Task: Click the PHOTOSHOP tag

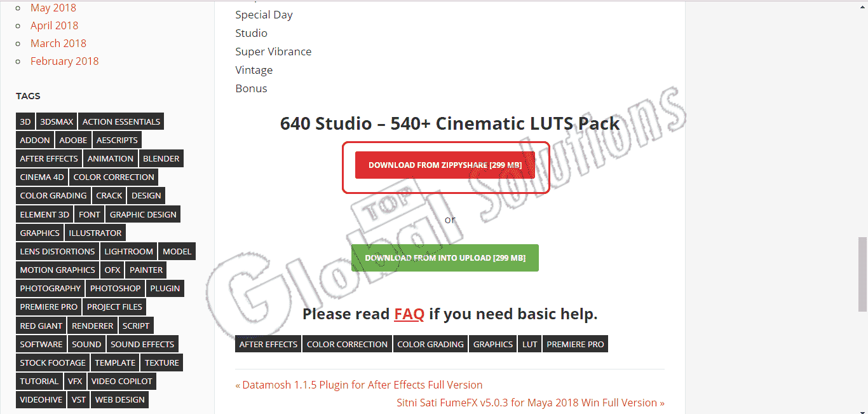Action: pyautogui.click(x=116, y=288)
